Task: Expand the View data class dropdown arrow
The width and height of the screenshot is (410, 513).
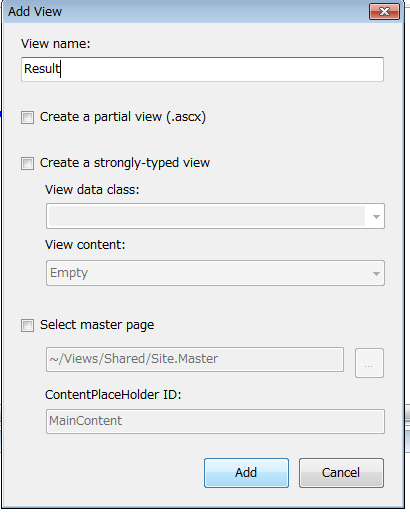Action: coord(376,217)
